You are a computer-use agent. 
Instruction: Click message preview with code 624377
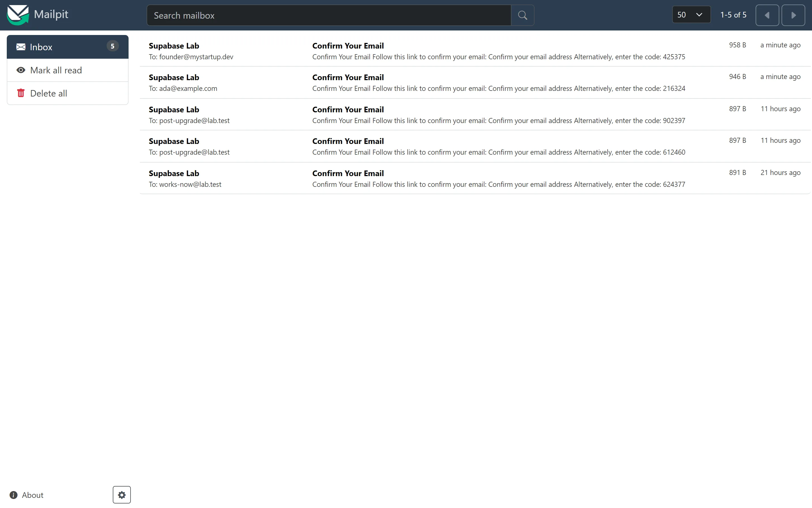[498, 185]
